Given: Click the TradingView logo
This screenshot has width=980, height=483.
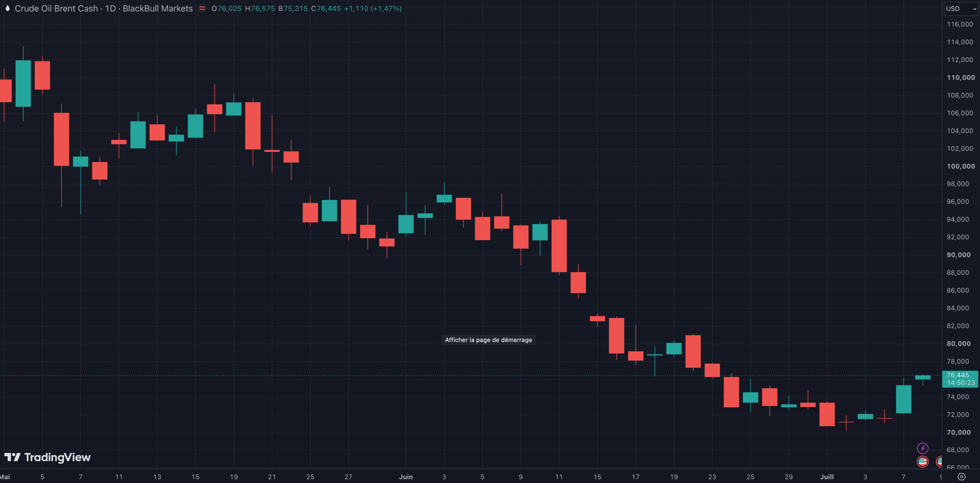Looking at the screenshot, I should (x=47, y=457).
